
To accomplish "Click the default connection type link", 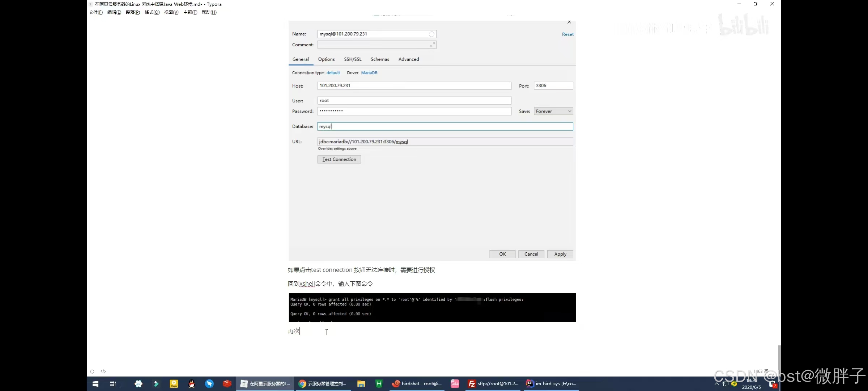I will pyautogui.click(x=333, y=73).
